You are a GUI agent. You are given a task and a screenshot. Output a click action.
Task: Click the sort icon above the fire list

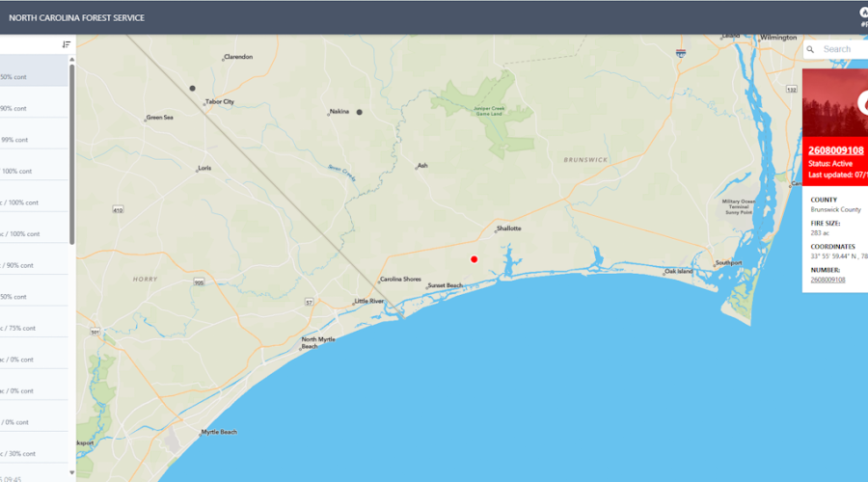pos(67,44)
